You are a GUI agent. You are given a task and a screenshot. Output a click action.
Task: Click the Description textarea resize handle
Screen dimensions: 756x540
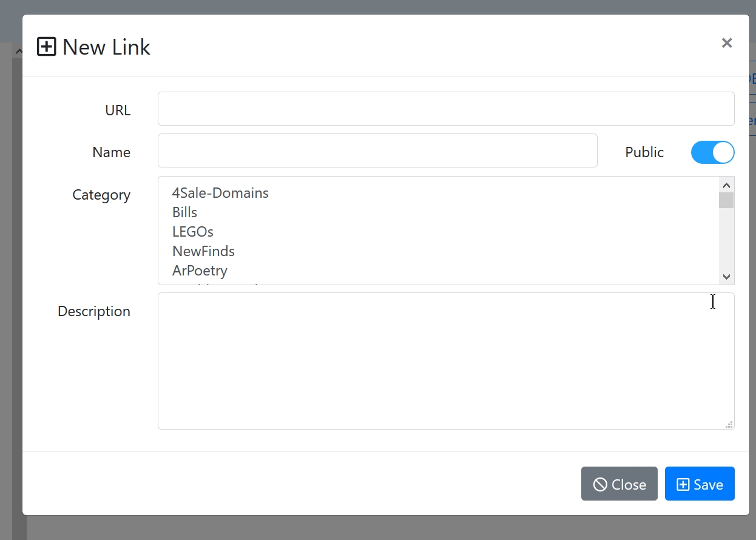point(729,425)
